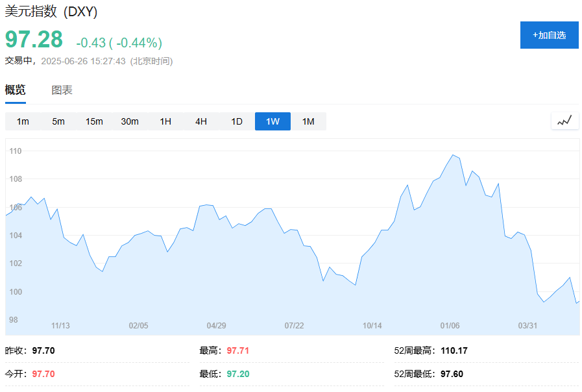Switch chart to 4H interval
This screenshot has width=582, height=392.
(x=201, y=121)
